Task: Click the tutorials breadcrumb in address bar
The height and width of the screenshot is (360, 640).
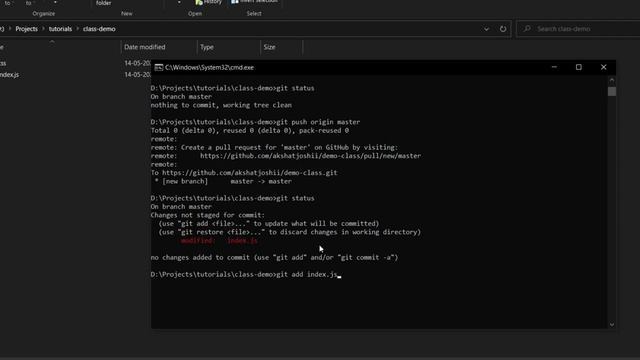Action: [60, 29]
